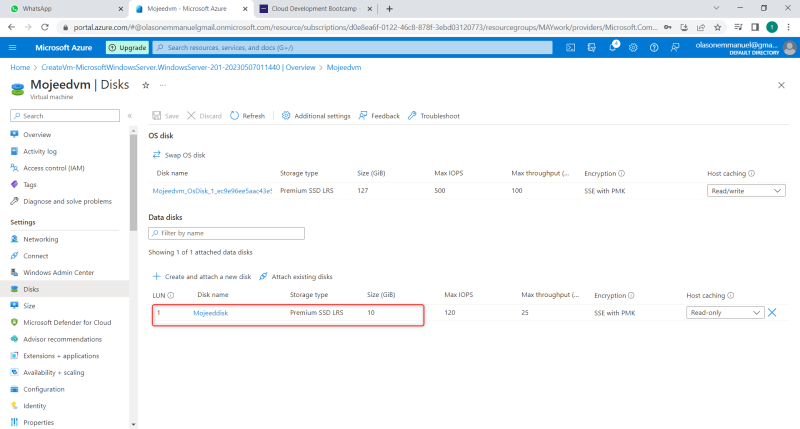Detach Mojeeddisk using the X icon
Image resolution: width=800 pixels, height=429 pixels.
772,313
